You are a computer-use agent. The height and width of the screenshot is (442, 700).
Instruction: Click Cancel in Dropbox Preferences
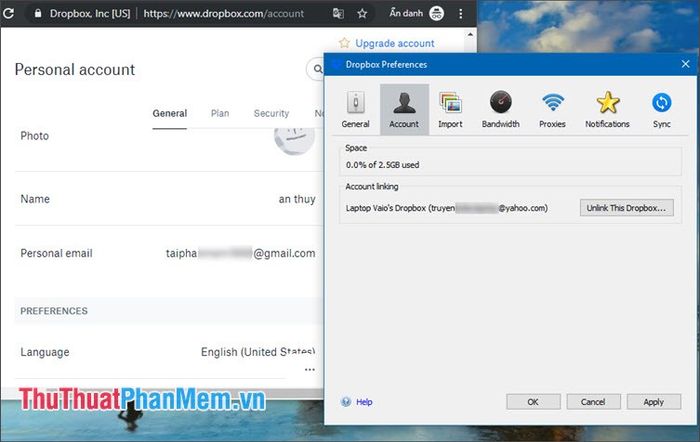coord(593,402)
